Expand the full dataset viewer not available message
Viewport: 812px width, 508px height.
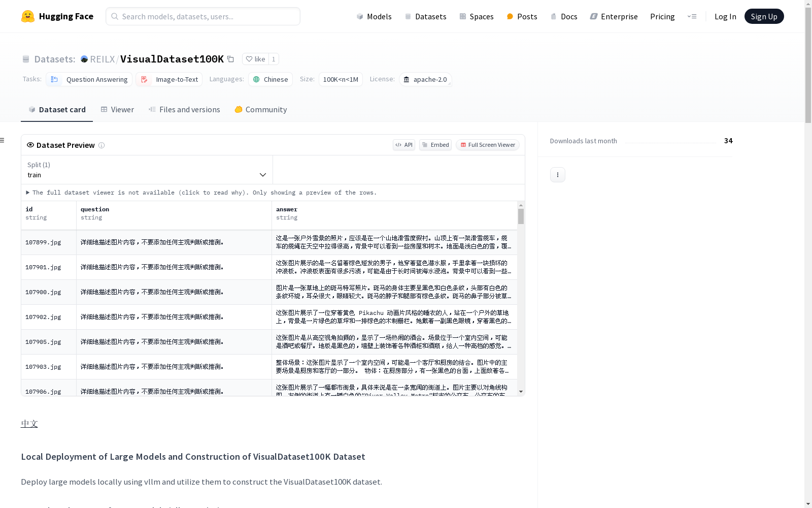[201, 193]
